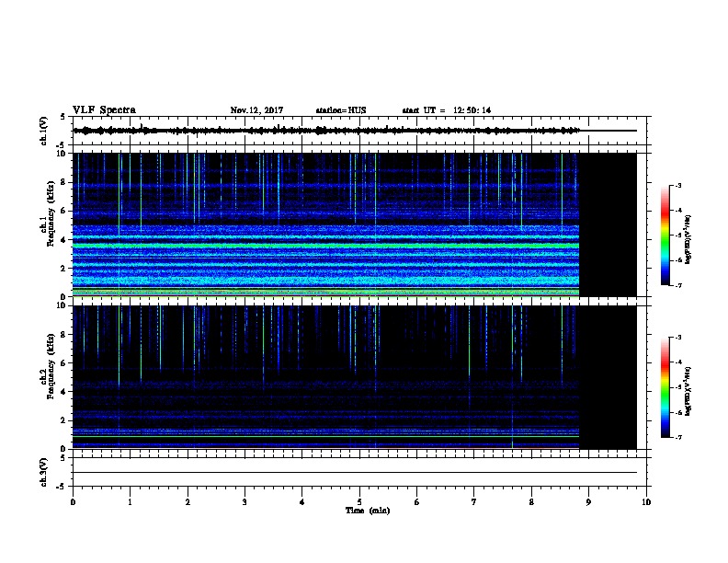Image resolution: width=728 pixels, height=563 pixels.
Task: Click the log(PSD) label beside ch.1 color bar
Action: 688,239
